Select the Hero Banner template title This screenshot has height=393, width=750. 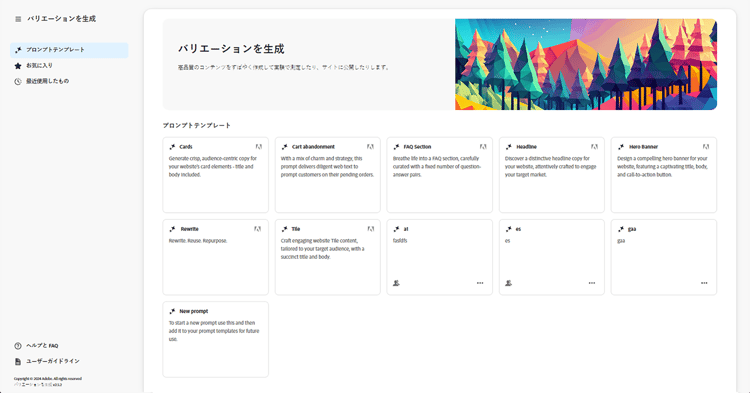click(643, 147)
